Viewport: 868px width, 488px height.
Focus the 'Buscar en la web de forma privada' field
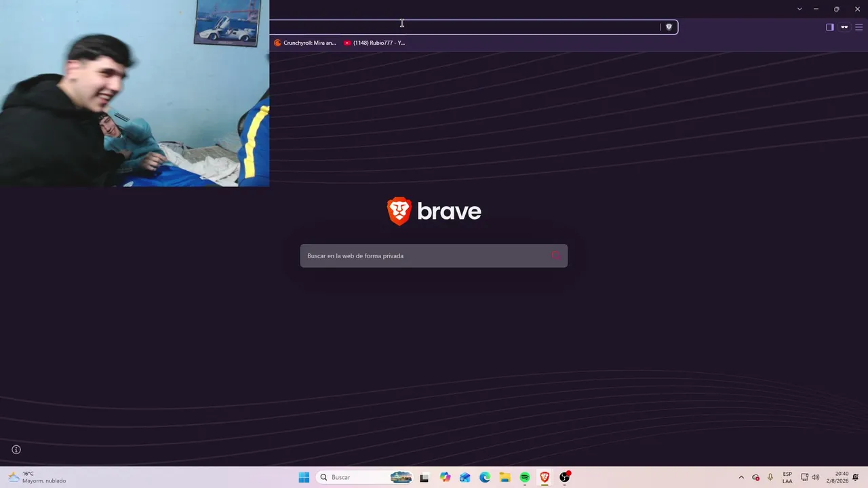[x=434, y=256]
